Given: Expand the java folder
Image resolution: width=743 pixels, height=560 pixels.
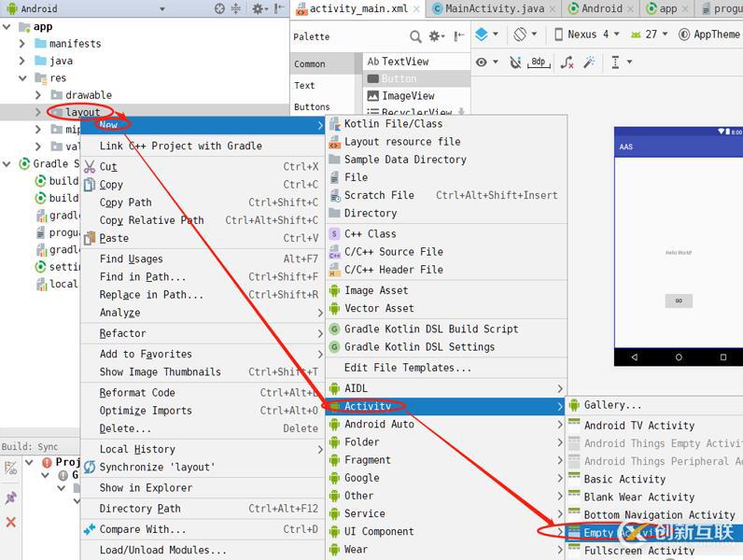Looking at the screenshot, I should pyautogui.click(x=21, y=61).
